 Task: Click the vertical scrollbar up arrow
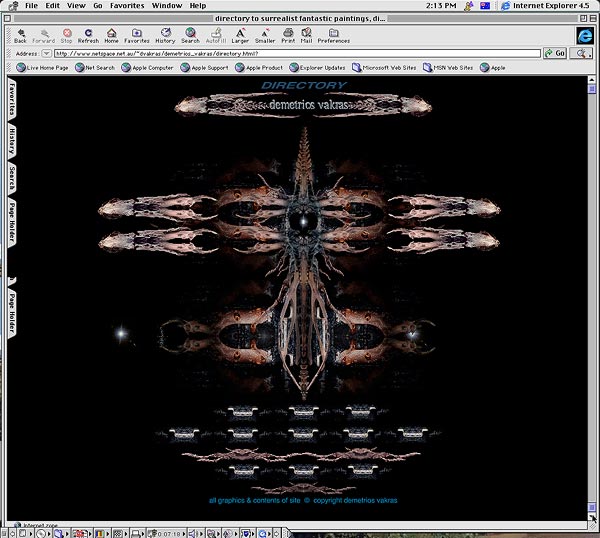[x=592, y=80]
